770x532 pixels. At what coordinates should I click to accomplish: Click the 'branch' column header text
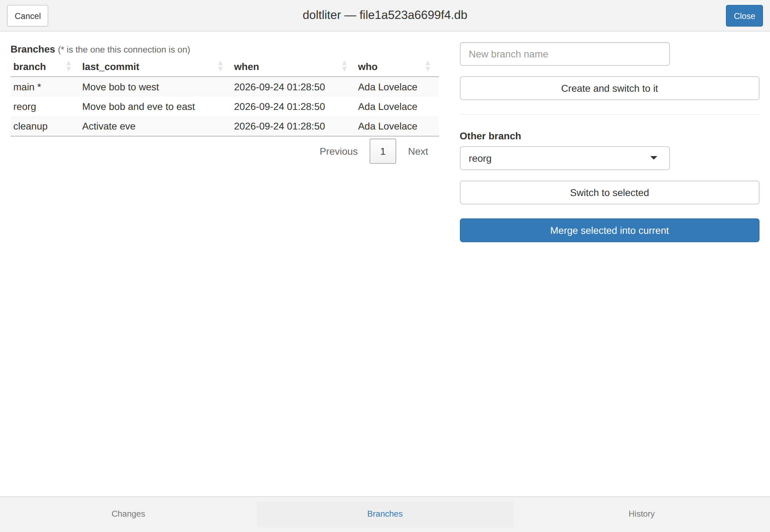[x=29, y=66]
